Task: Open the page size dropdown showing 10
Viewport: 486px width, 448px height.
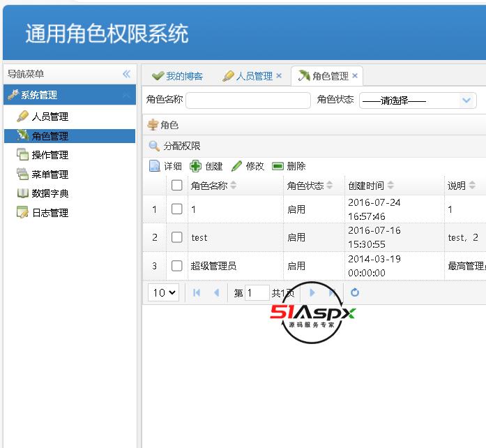Action: pos(164,292)
